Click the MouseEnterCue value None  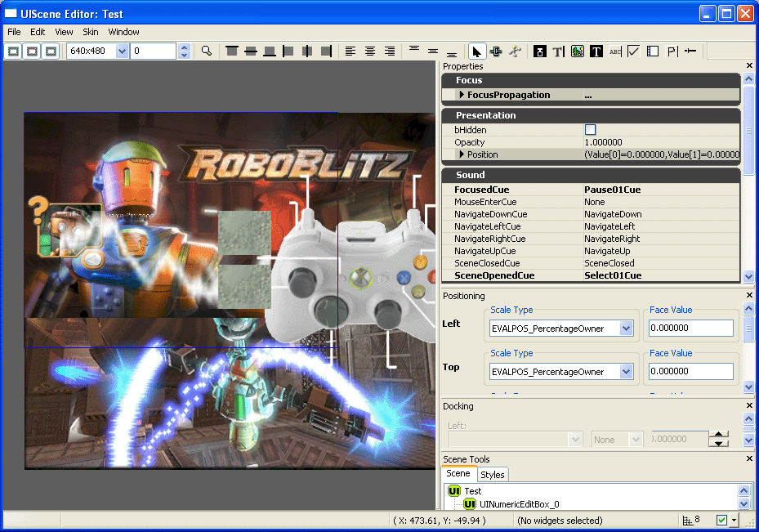595,202
